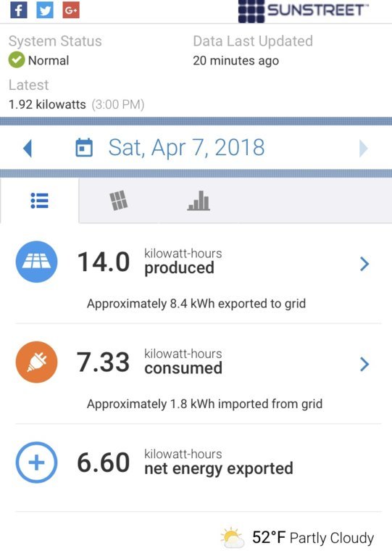Click the green Normal status checkmark
The width and height of the screenshot is (392, 556).
[17, 60]
